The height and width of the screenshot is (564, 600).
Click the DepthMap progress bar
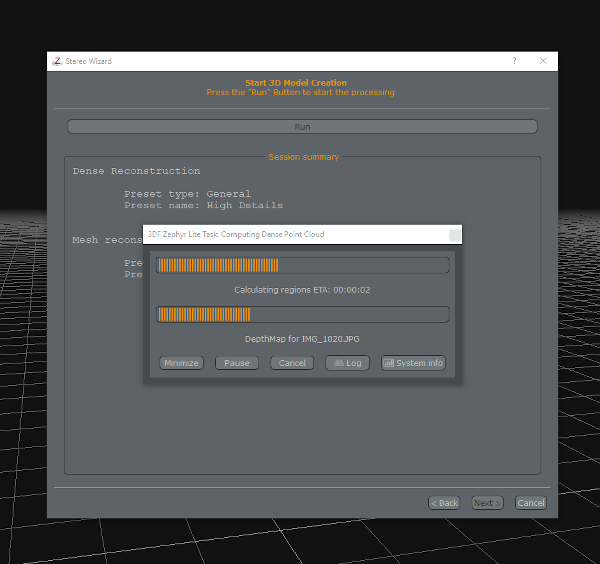point(302,315)
